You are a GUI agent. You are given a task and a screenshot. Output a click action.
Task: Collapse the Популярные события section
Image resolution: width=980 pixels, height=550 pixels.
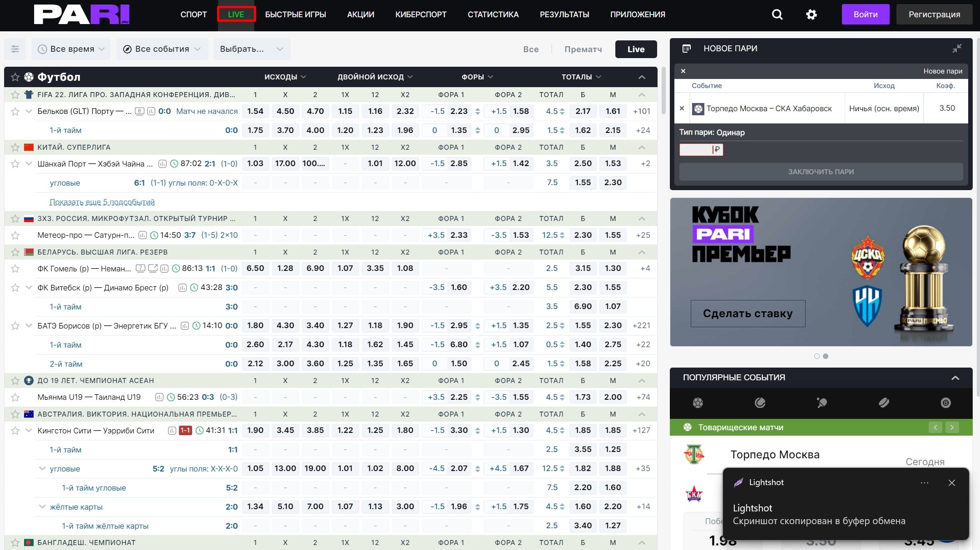coord(955,378)
